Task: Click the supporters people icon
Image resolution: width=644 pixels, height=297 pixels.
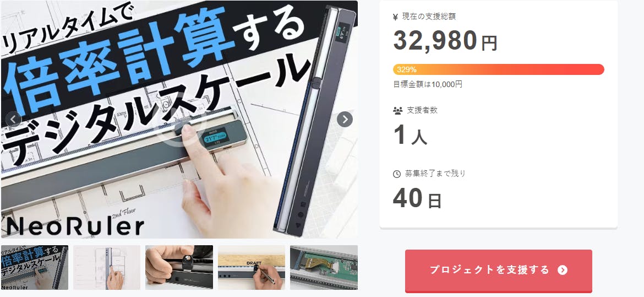Action: tap(397, 110)
